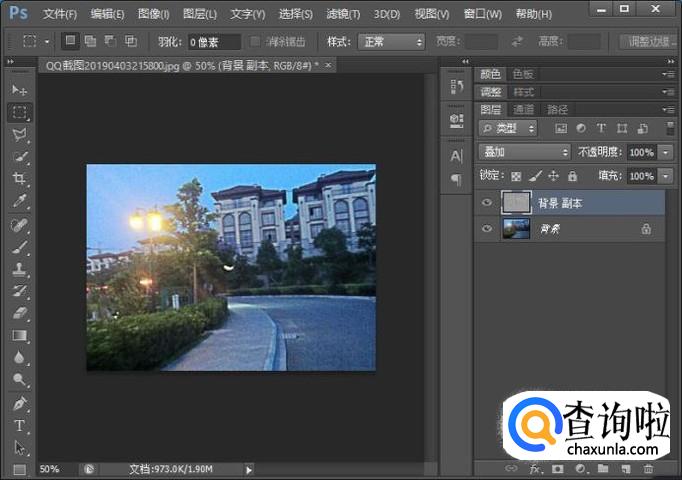Open the Character panel icon
The width and height of the screenshot is (682, 480).
(456, 156)
